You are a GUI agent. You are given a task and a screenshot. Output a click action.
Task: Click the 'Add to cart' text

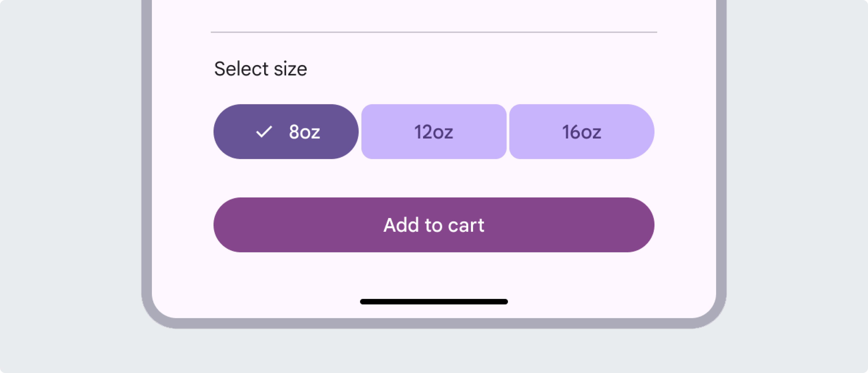tap(434, 225)
